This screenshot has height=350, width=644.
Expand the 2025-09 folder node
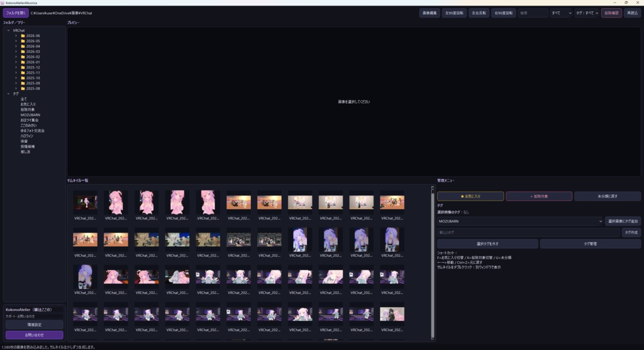(x=16, y=84)
